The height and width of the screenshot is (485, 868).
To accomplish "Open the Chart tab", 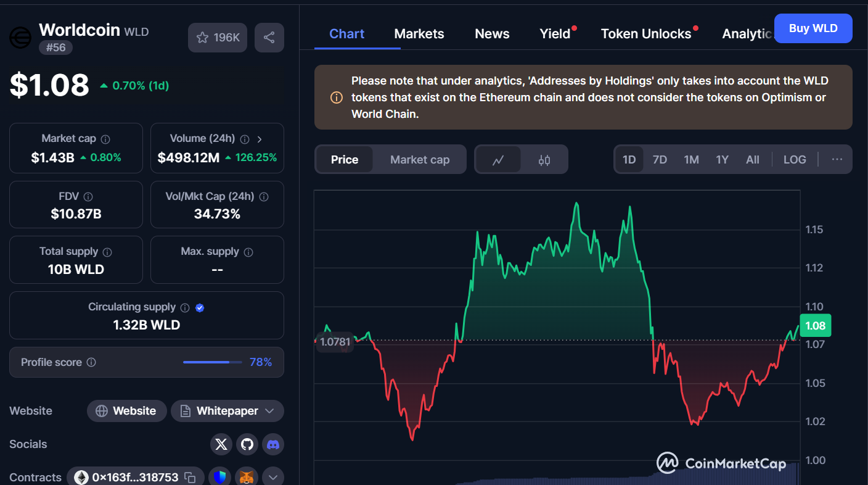I will pyautogui.click(x=346, y=34).
